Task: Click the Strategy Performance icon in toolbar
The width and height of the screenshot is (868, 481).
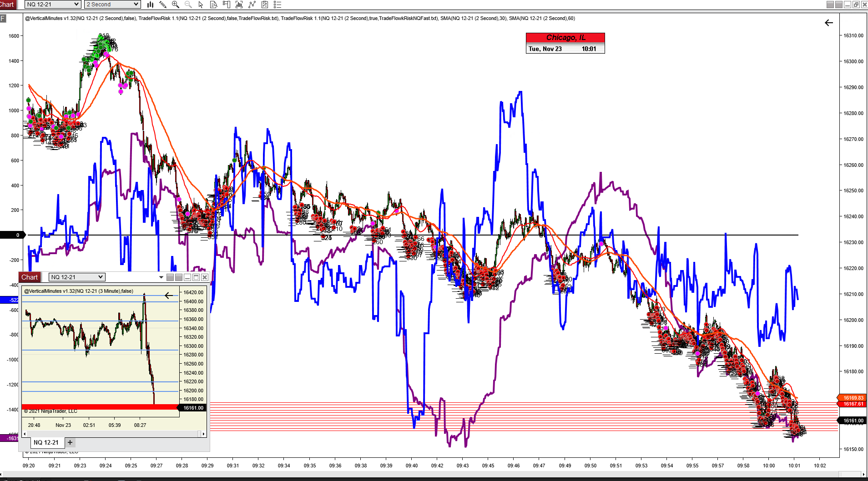Action: tap(265, 5)
